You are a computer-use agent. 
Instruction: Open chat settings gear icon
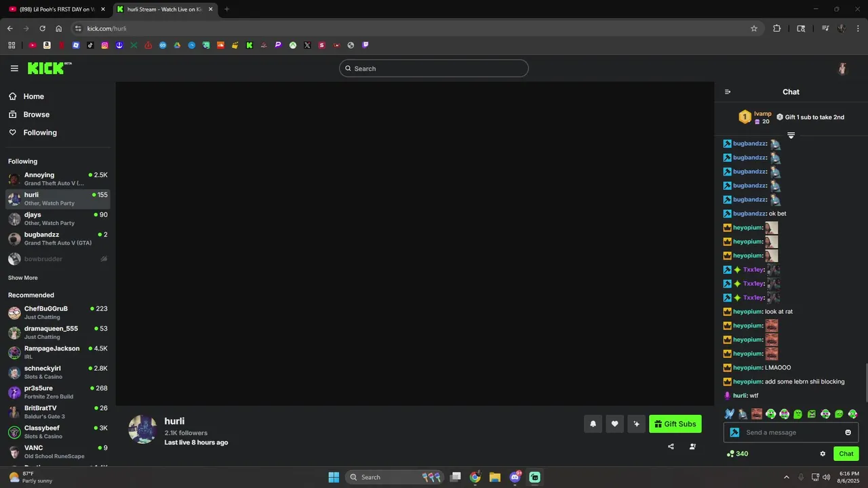[823, 454]
